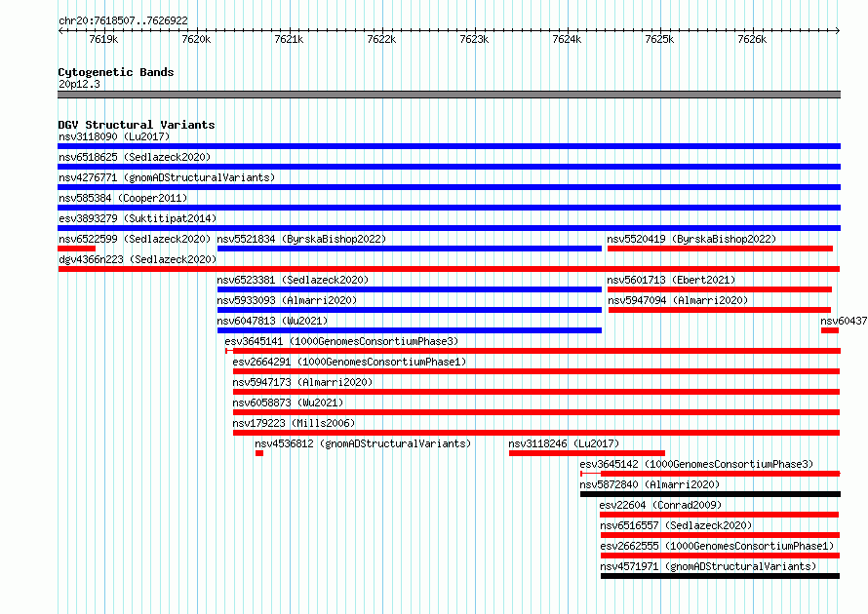Image resolution: width=868 pixels, height=614 pixels.
Task: Click esv3645141 (1000GenomesConsortiumPhase3) label
Action: pos(341,341)
